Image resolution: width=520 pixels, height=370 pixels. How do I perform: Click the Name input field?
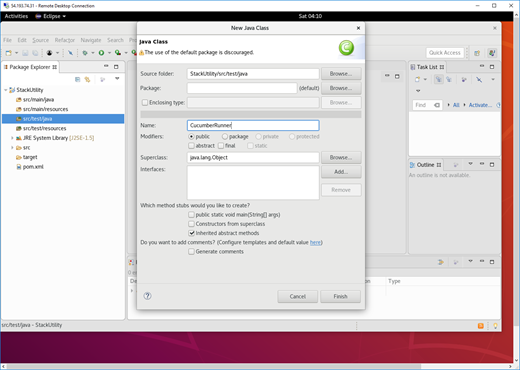253,125
